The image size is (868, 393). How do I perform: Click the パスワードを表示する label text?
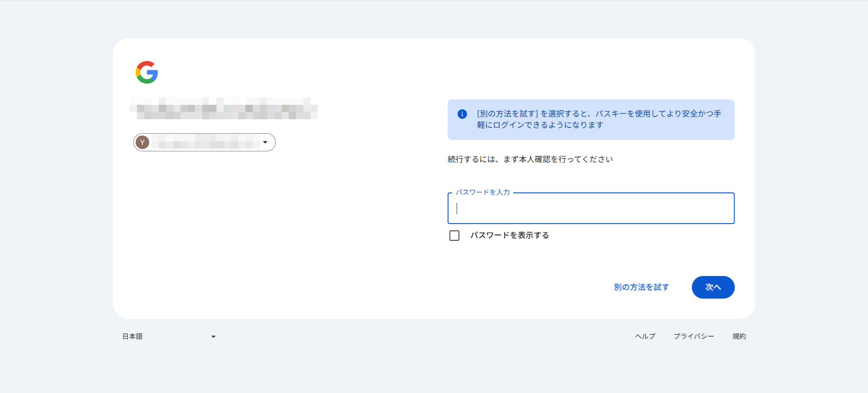click(x=509, y=235)
